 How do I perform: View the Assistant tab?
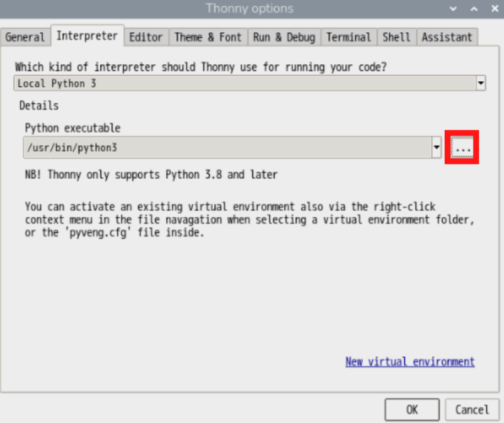pos(447,37)
